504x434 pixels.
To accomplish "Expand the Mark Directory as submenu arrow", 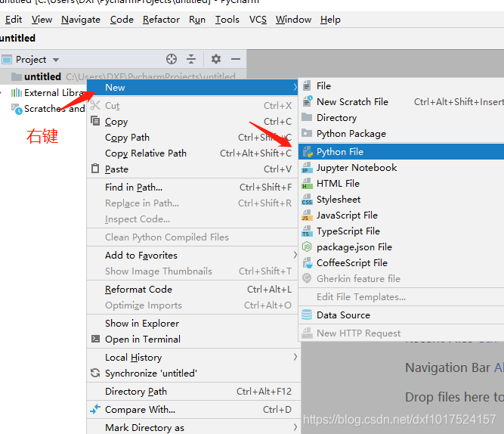I will pyautogui.click(x=295, y=427).
